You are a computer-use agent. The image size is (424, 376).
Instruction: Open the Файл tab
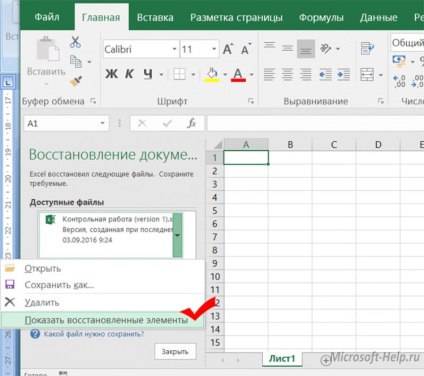pos(47,17)
